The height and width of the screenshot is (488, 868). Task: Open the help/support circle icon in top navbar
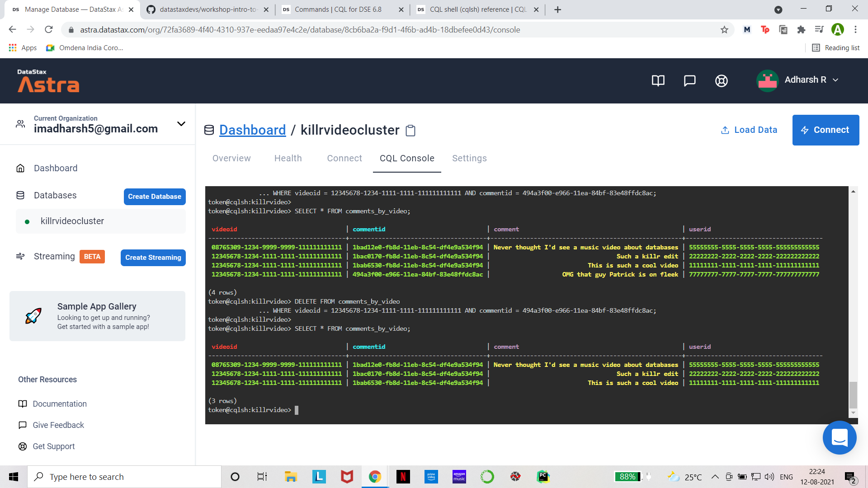point(721,81)
